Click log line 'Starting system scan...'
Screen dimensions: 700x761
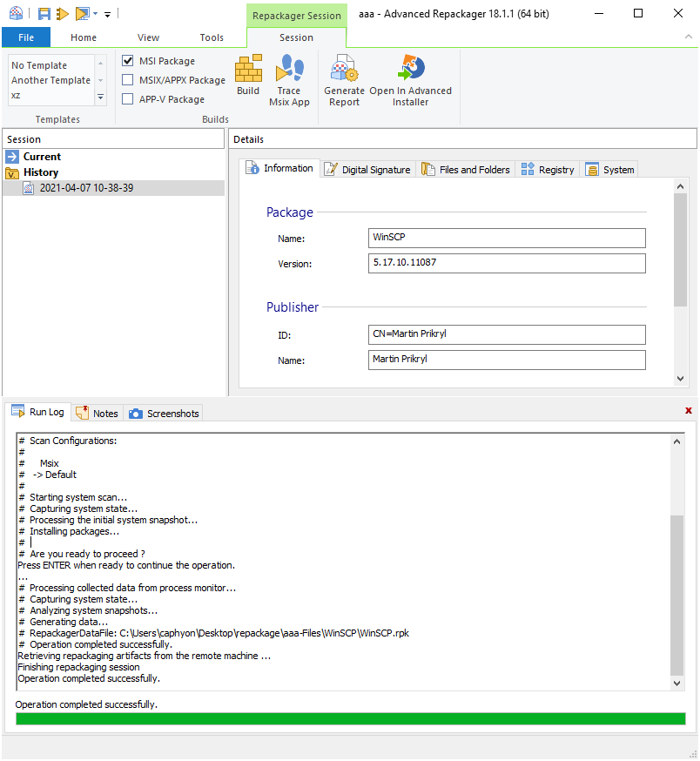click(73, 497)
